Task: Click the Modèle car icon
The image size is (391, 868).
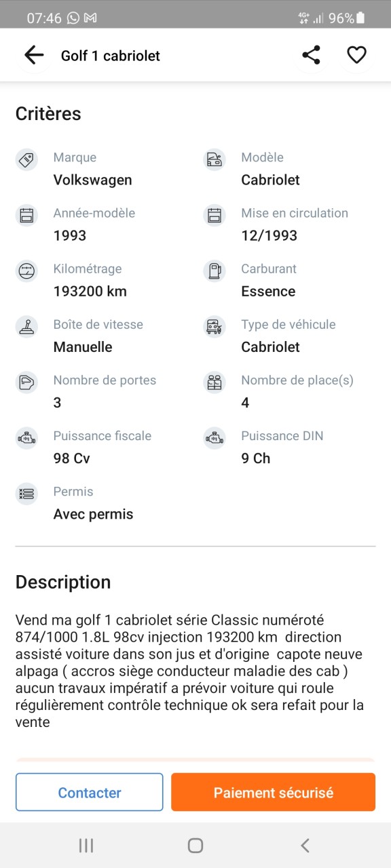Action: [215, 160]
